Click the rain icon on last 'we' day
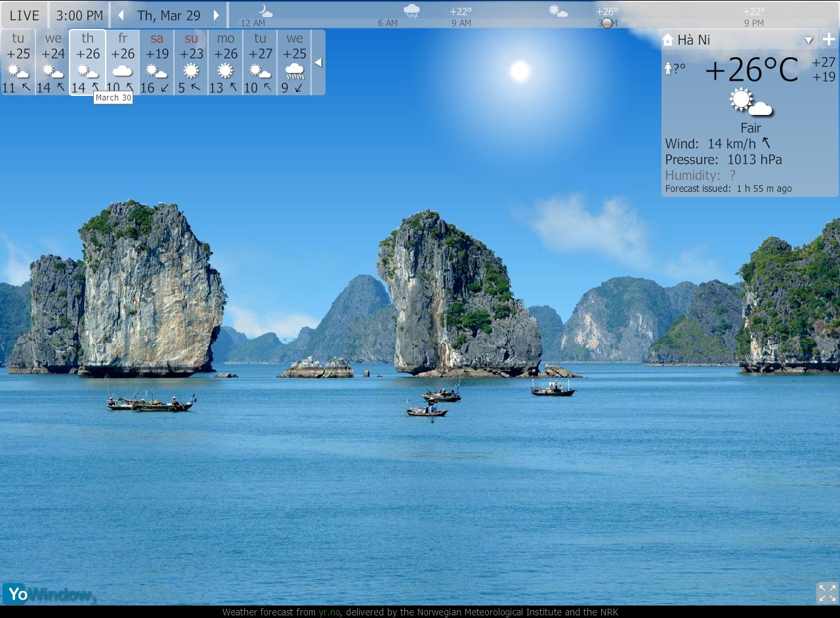840x618 pixels. (295, 71)
